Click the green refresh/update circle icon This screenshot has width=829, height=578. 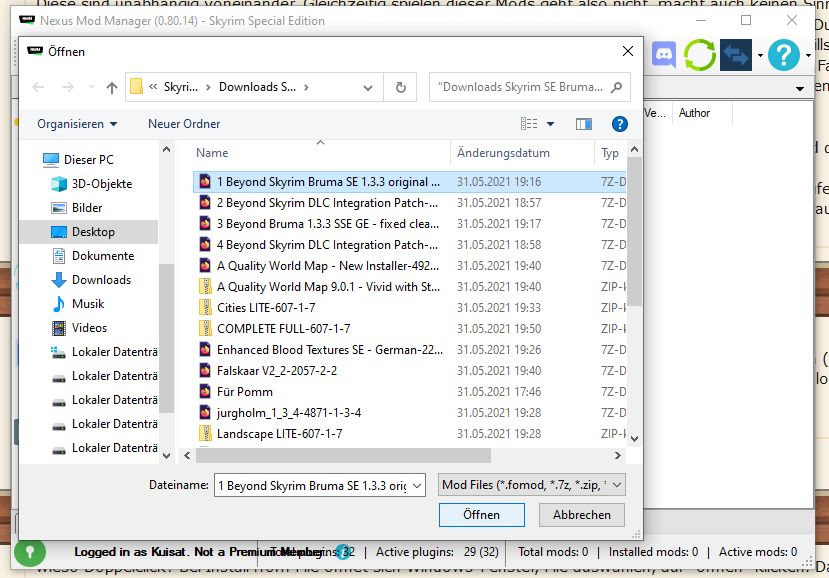700,54
